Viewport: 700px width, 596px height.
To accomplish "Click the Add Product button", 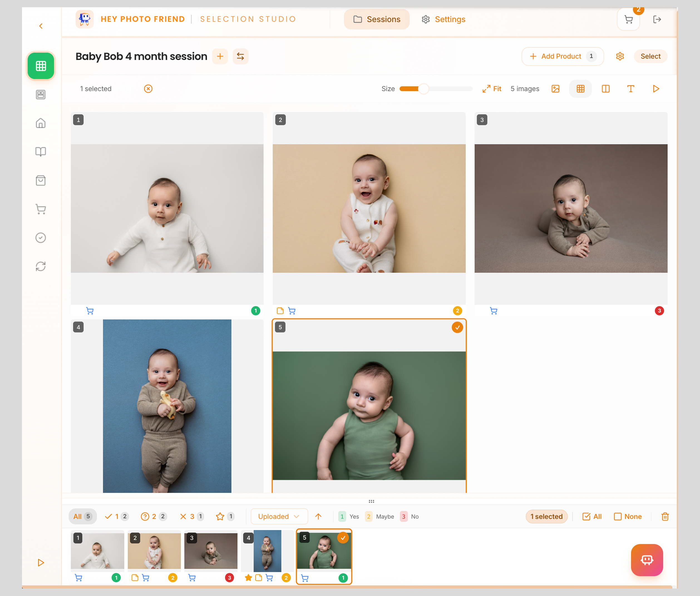I will 562,57.
